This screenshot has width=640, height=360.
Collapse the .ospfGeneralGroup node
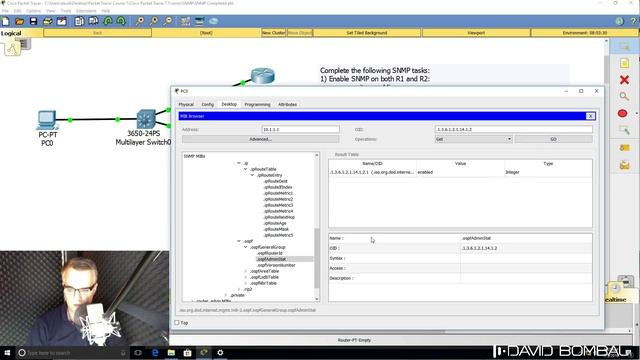(246, 247)
